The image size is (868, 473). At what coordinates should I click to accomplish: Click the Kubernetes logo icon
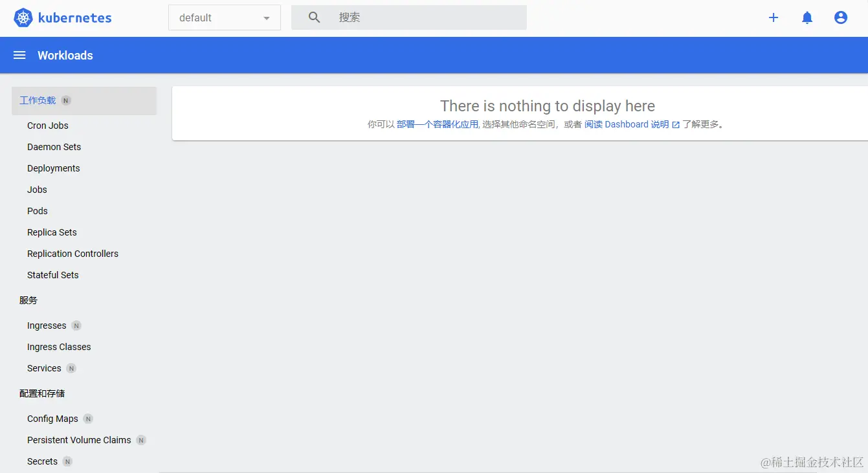click(23, 18)
